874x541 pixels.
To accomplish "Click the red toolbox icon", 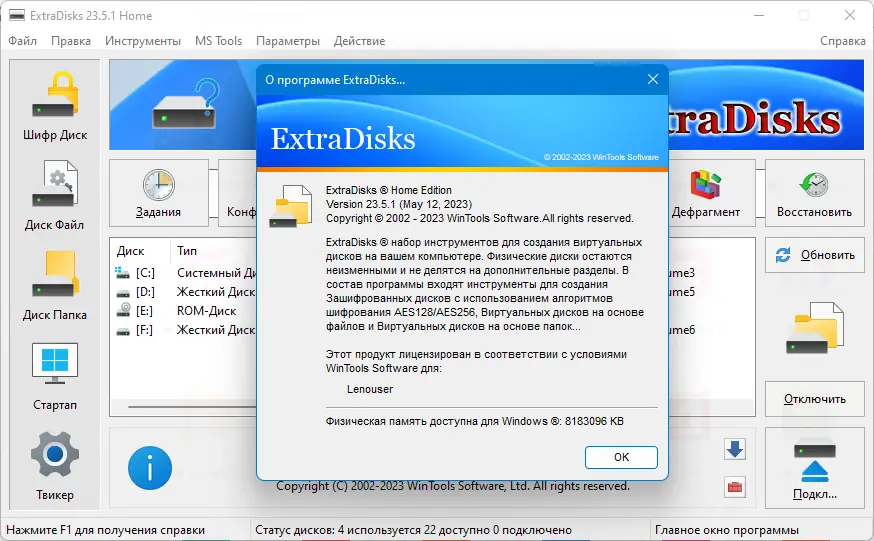I will point(735,487).
